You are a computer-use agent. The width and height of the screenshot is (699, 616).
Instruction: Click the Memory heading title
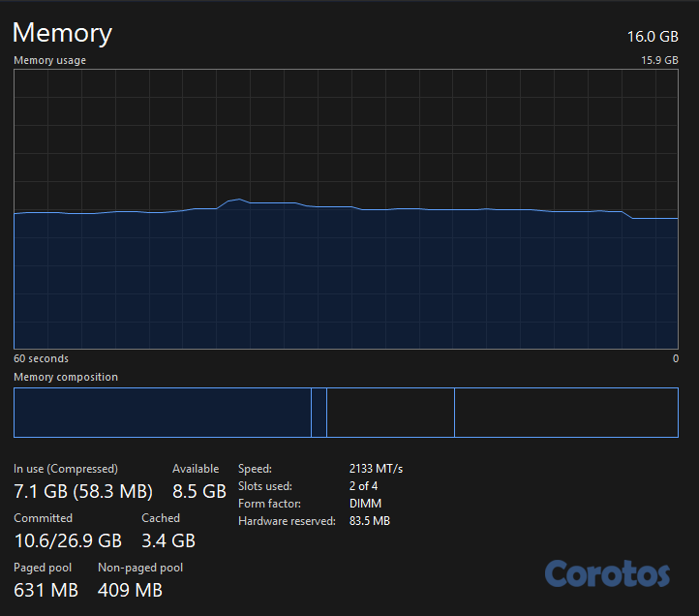point(62,33)
